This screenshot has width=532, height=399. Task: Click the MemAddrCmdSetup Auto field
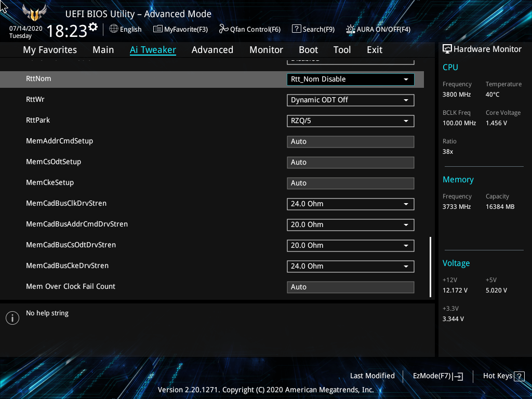pos(351,141)
